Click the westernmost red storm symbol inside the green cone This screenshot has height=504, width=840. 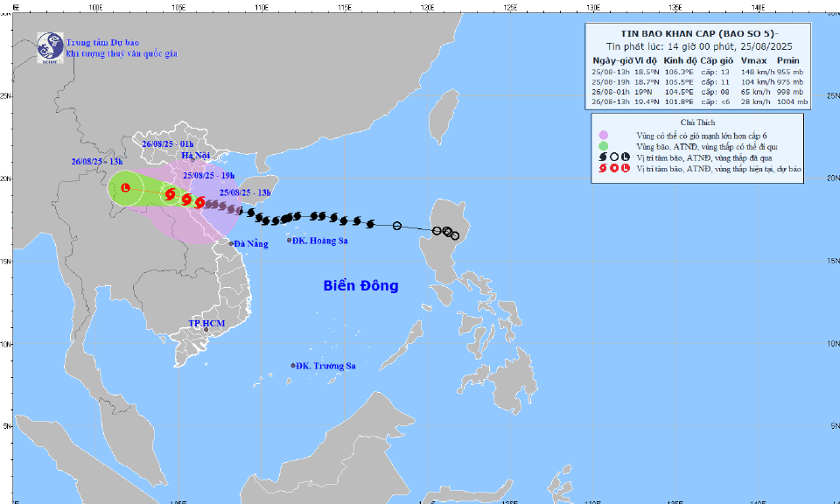[x=170, y=194]
